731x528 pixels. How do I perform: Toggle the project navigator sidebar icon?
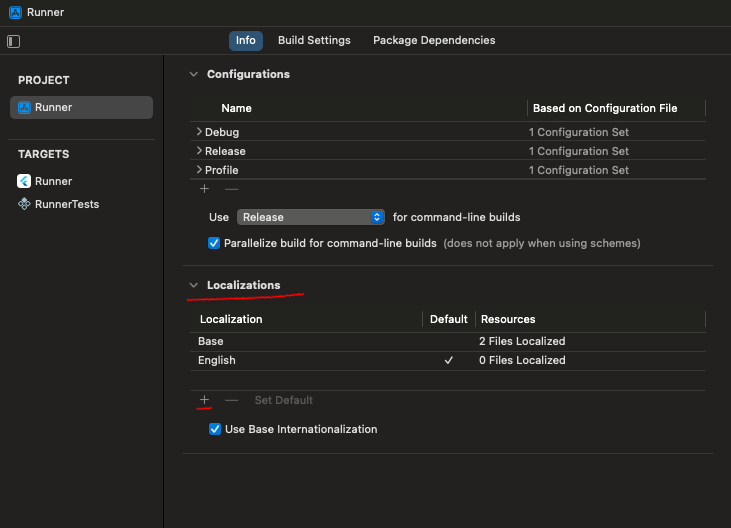14,41
